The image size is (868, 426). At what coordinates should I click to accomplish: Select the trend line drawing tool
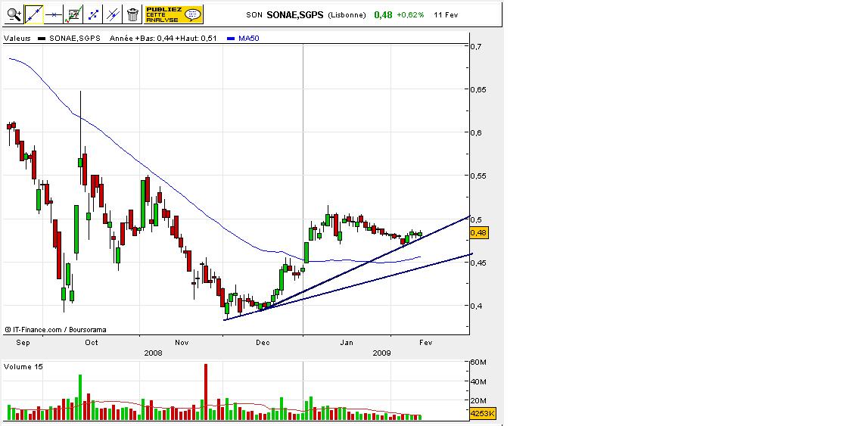tap(34, 14)
